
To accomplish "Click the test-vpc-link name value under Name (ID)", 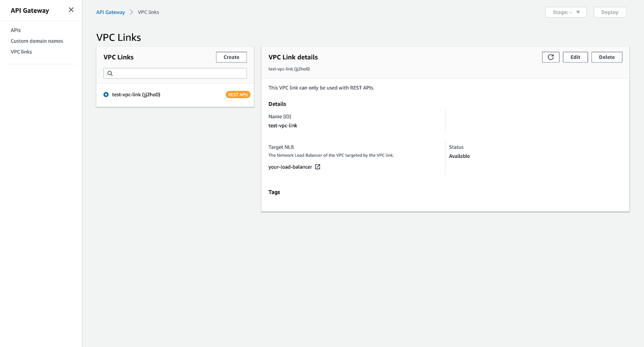I will [283, 125].
